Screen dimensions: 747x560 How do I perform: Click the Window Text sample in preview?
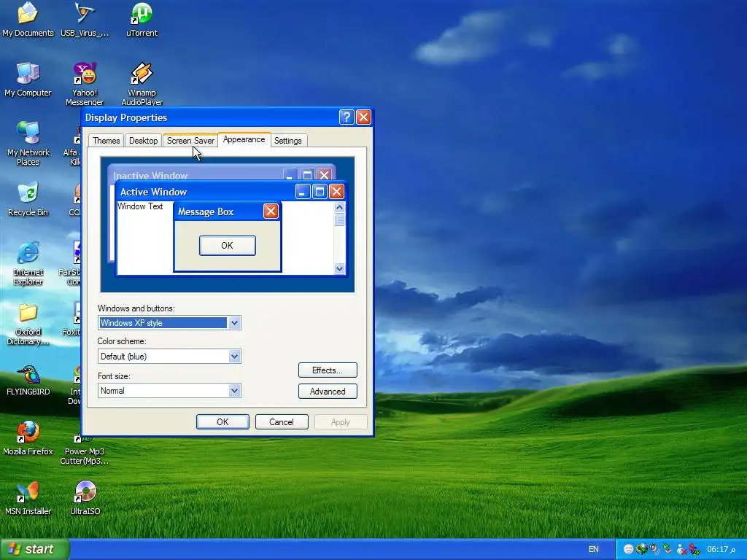point(140,206)
